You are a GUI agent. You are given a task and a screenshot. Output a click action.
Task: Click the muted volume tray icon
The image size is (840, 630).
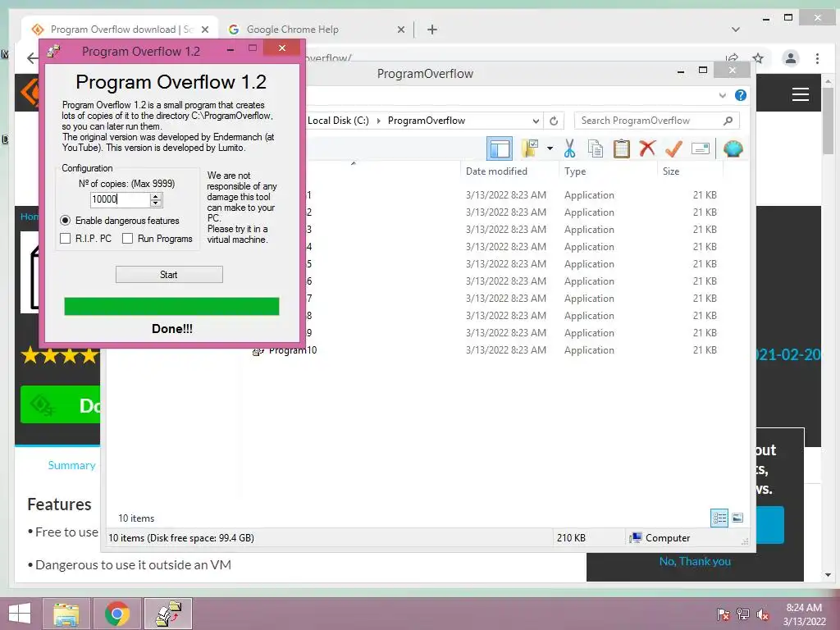point(762,614)
